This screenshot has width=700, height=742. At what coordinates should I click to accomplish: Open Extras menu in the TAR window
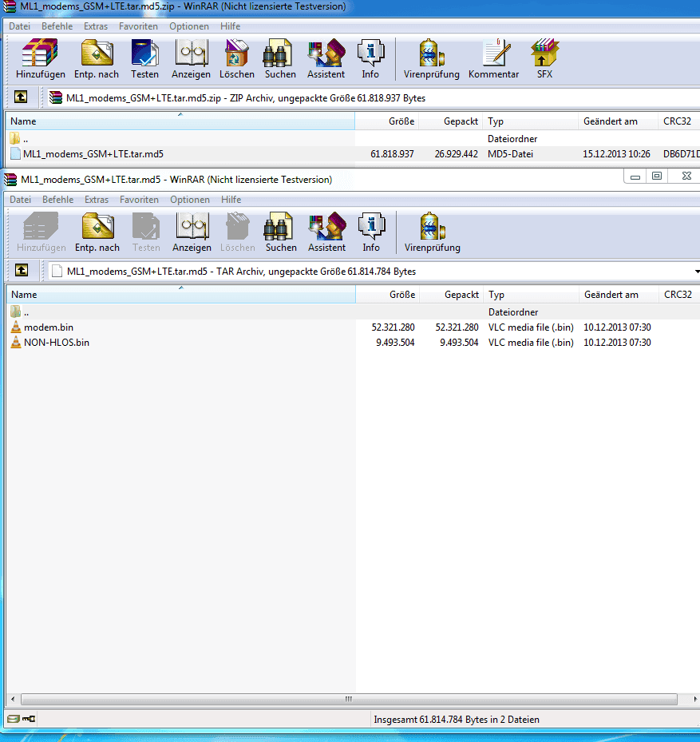(x=97, y=199)
